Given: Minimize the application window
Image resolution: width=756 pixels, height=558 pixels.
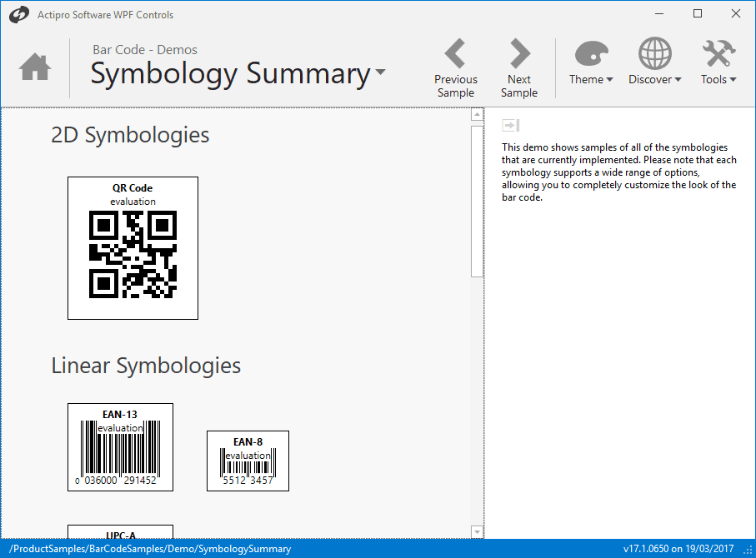Looking at the screenshot, I should [659, 13].
